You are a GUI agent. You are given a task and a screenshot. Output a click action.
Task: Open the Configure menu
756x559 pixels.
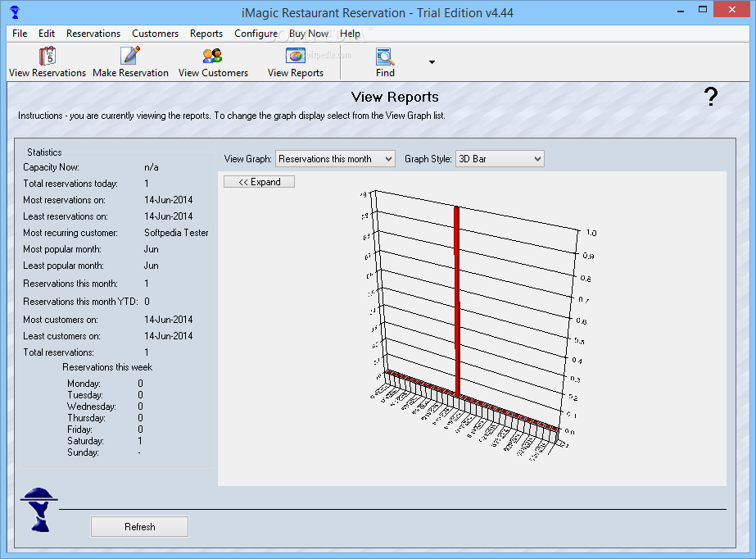[256, 34]
